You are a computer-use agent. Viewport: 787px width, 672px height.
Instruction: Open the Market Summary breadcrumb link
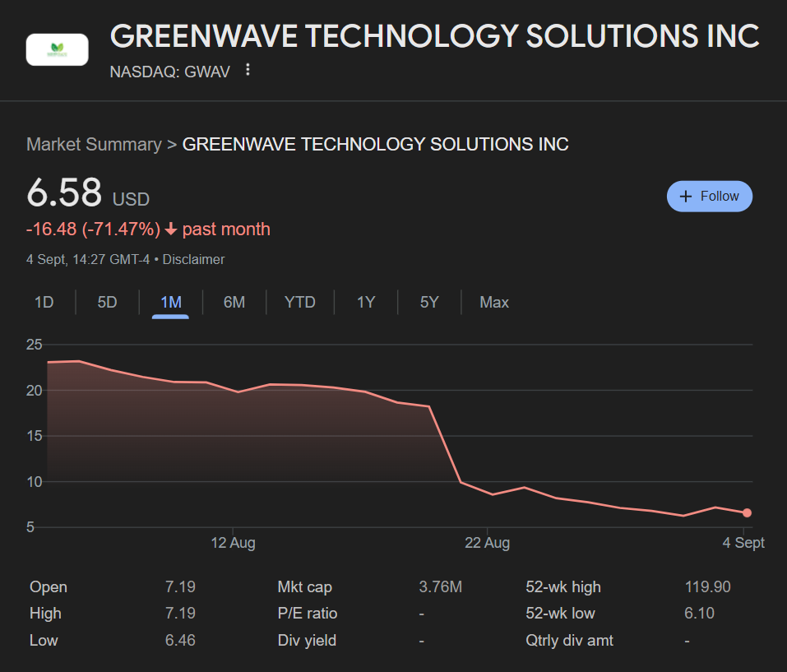pyautogui.click(x=94, y=145)
